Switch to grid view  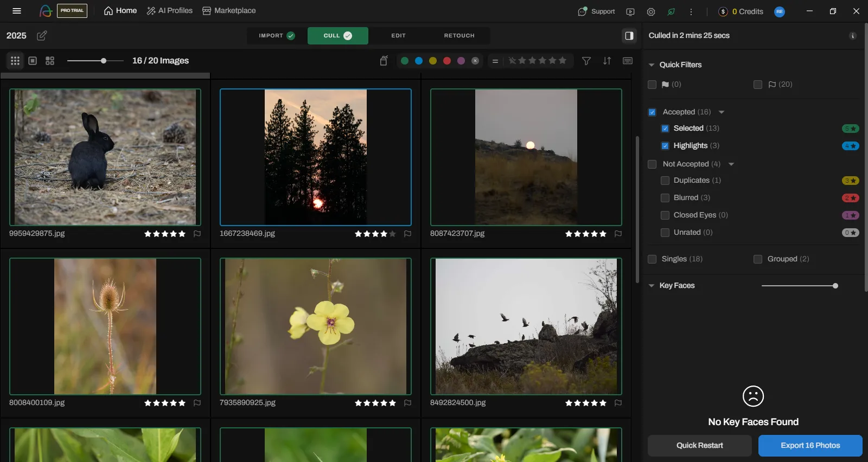tap(15, 61)
